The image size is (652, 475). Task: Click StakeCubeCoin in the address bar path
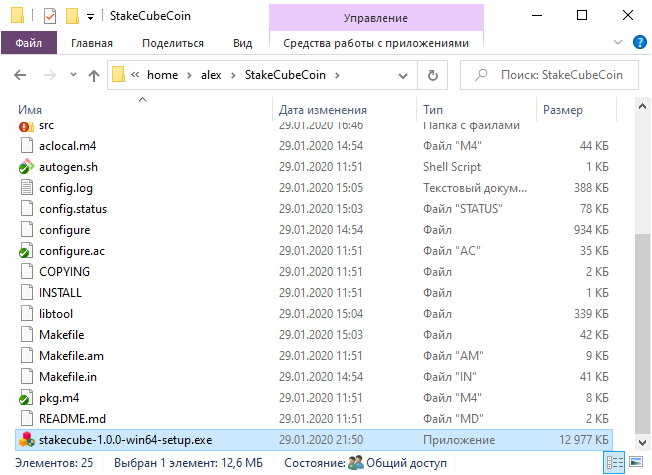click(285, 75)
